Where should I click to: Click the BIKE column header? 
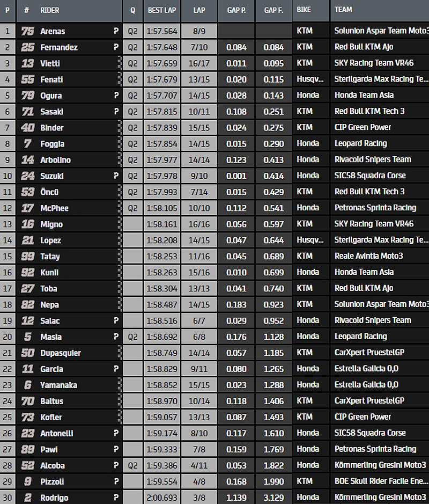(305, 10)
